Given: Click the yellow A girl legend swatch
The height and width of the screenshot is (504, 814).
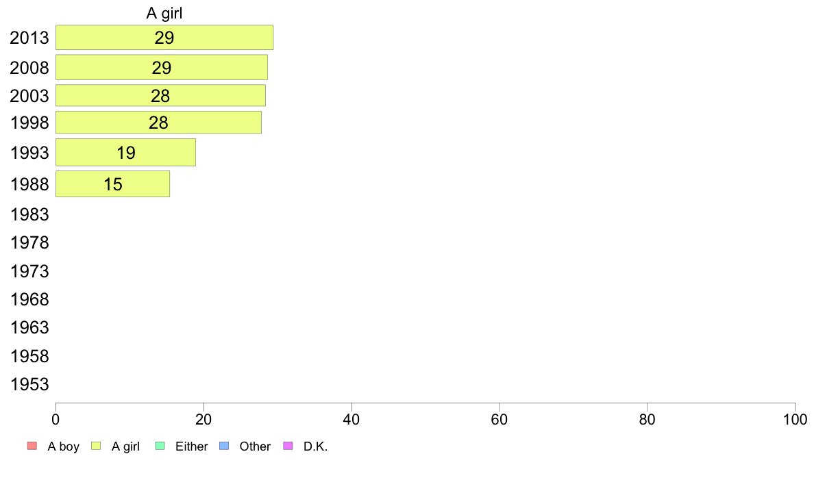Looking at the screenshot, I should (96, 446).
